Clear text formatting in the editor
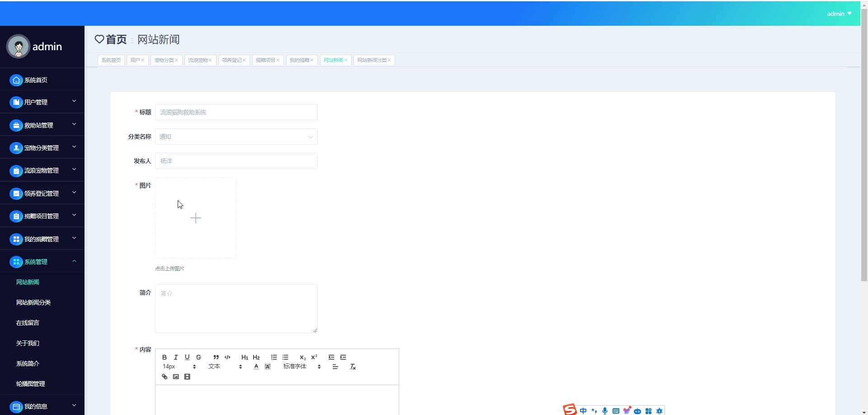Screen dimensions: 868x415 click(353, 367)
